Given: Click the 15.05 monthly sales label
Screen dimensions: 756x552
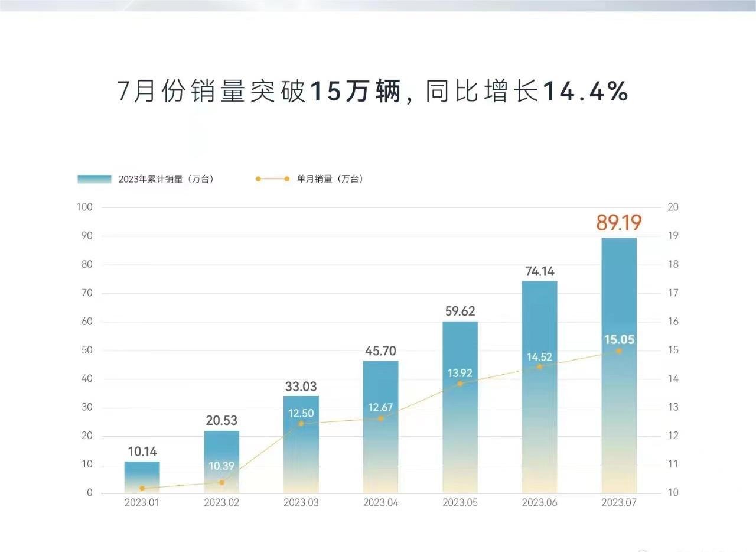Looking at the screenshot, I should tap(619, 340).
